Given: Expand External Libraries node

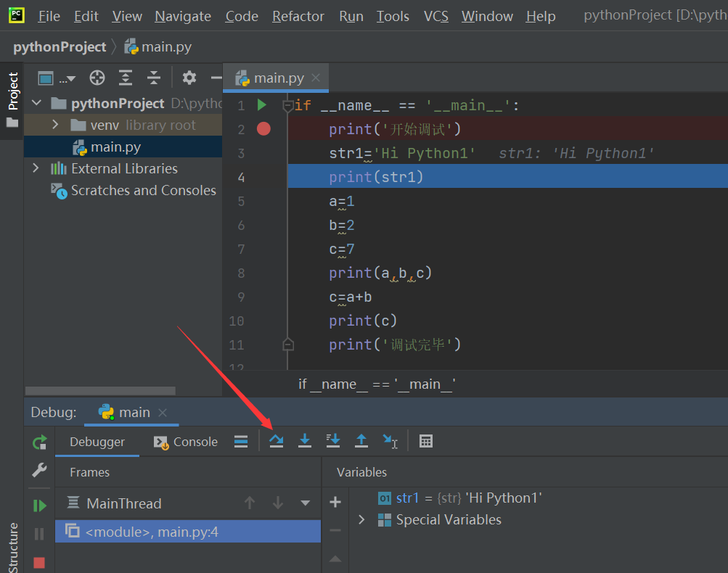Looking at the screenshot, I should pyautogui.click(x=36, y=168).
